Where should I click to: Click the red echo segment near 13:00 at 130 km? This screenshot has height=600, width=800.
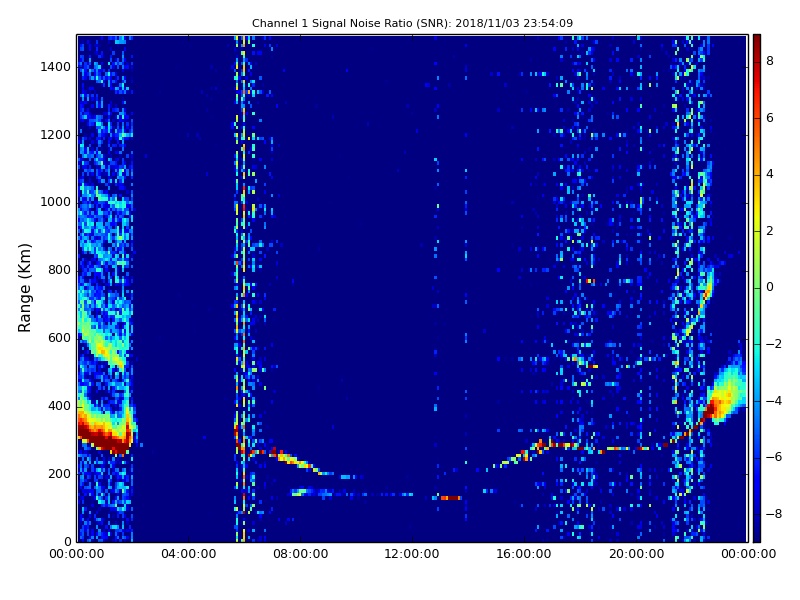click(x=451, y=498)
